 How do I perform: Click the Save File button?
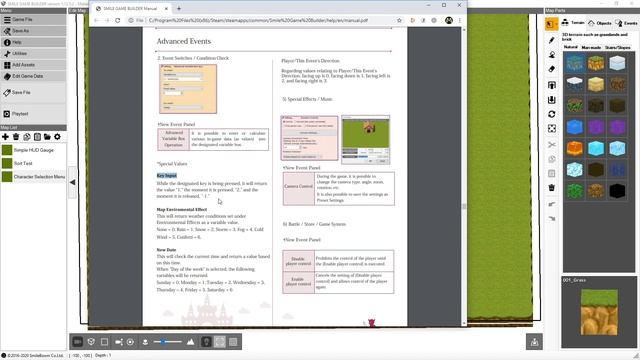pyautogui.click(x=33, y=93)
